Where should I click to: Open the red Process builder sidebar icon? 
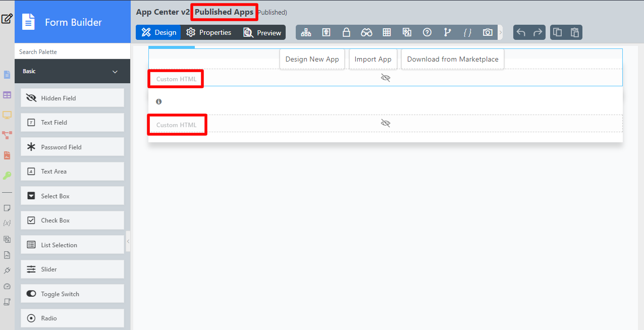pyautogui.click(x=7, y=135)
